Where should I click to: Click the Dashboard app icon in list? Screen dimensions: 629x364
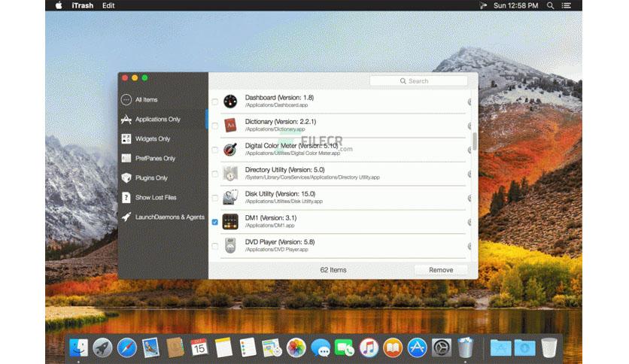(x=230, y=102)
